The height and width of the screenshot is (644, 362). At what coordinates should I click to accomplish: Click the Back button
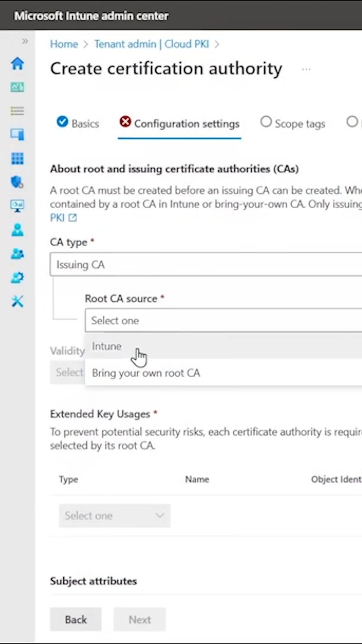click(76, 619)
